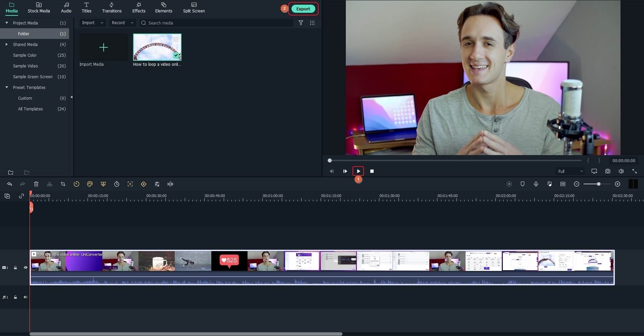The height and width of the screenshot is (336, 644).
Task: Filter media with funnel icon
Action: (x=301, y=23)
